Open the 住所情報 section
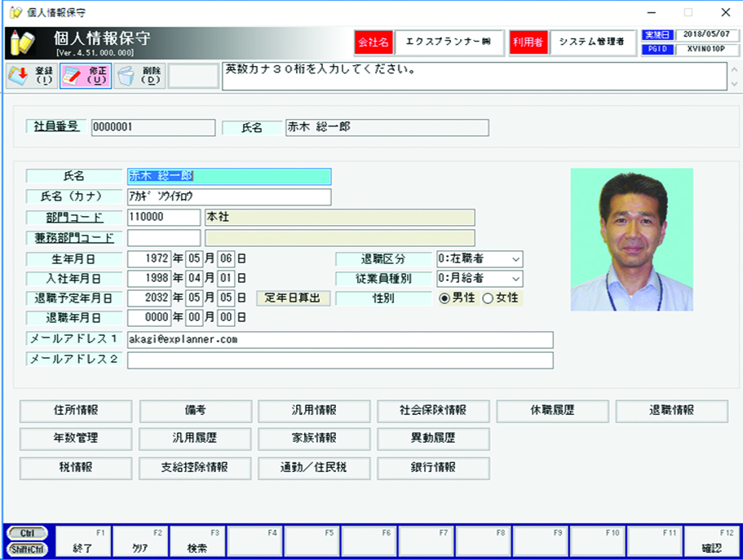 tap(75, 411)
